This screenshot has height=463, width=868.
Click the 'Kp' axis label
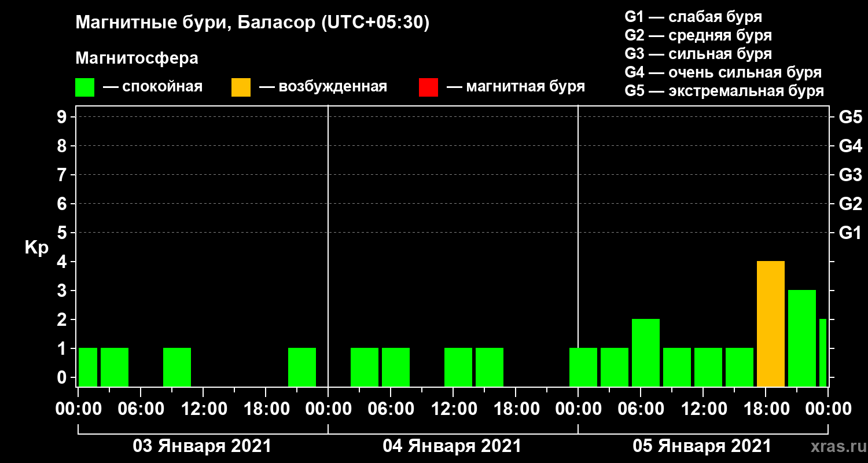(x=36, y=248)
